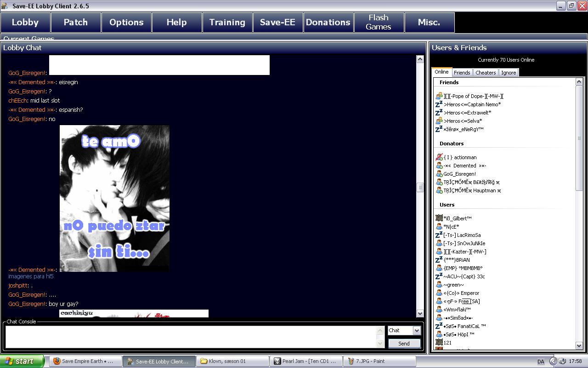Image resolution: width=588 pixels, height=368 pixels.
Task: Click the sleeping icon next to [-Ts-] LacRimoSa
Action: coord(439,235)
